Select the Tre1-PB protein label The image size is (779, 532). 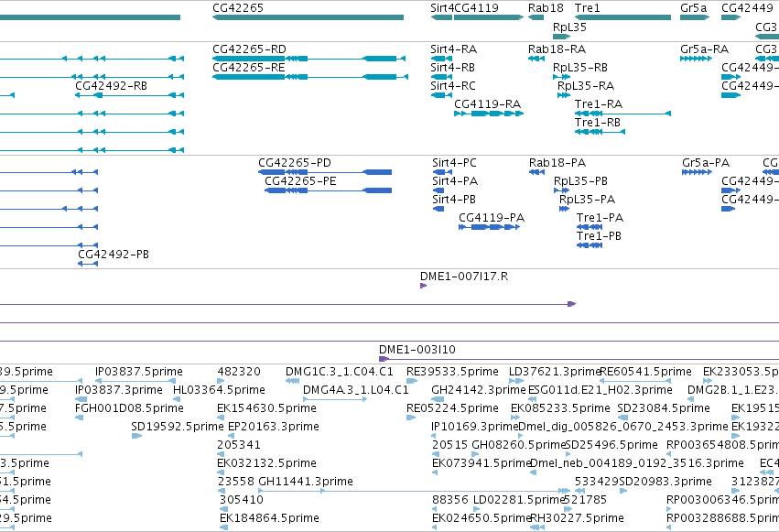(600, 236)
